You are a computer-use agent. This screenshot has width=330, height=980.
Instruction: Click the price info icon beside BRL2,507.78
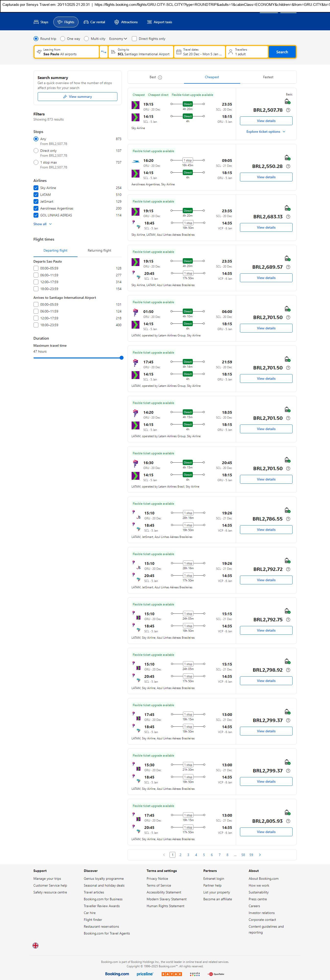tap(288, 110)
